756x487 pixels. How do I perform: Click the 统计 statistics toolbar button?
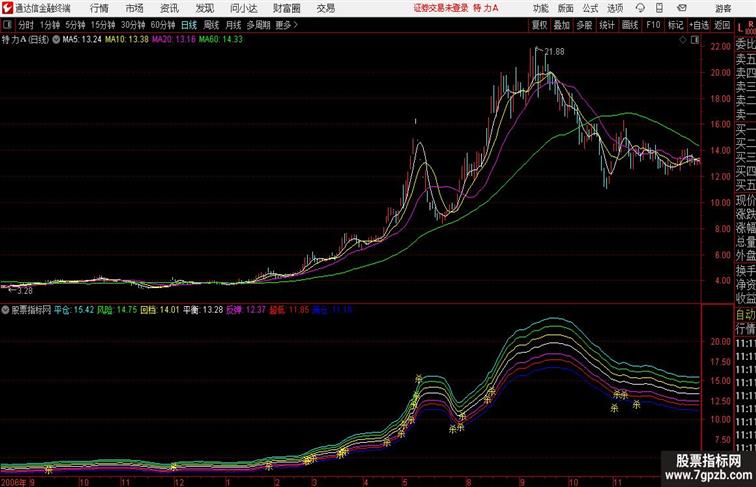pyautogui.click(x=607, y=25)
